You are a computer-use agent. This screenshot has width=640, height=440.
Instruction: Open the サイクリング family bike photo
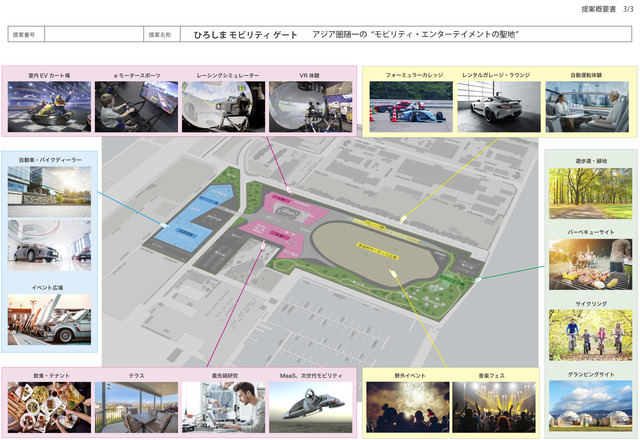pyautogui.click(x=590, y=335)
